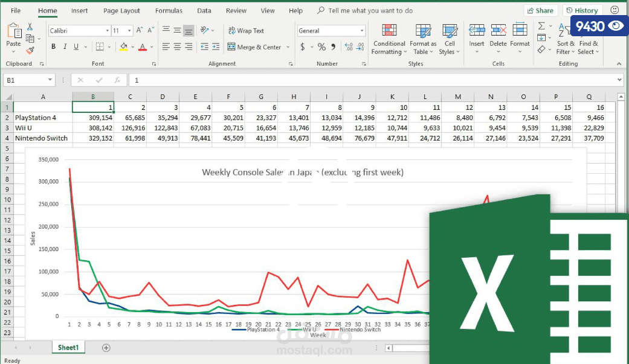The image size is (629, 364).
Task: Open Sort & Filter
Action: pos(566,39)
